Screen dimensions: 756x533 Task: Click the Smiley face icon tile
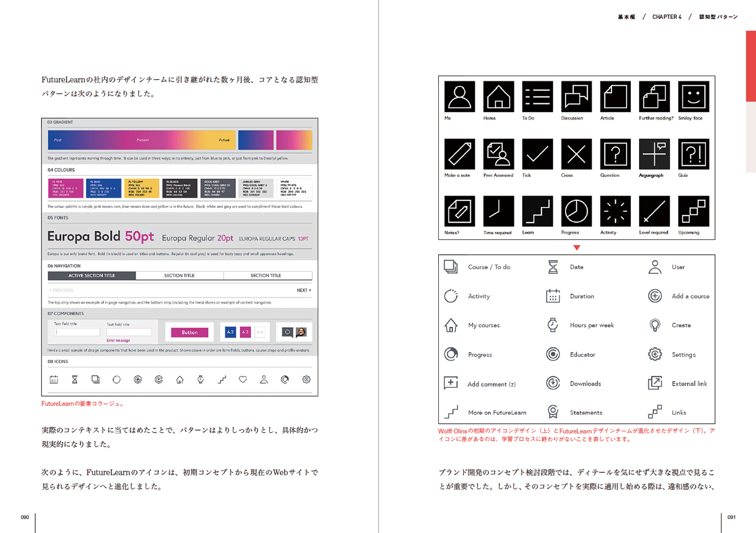coord(693,96)
